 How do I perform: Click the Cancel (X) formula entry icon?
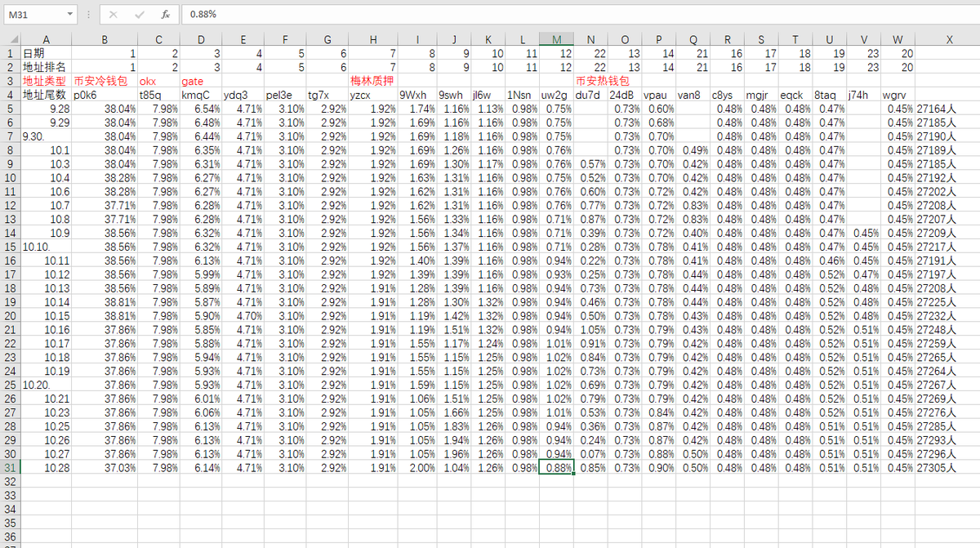coord(113,15)
